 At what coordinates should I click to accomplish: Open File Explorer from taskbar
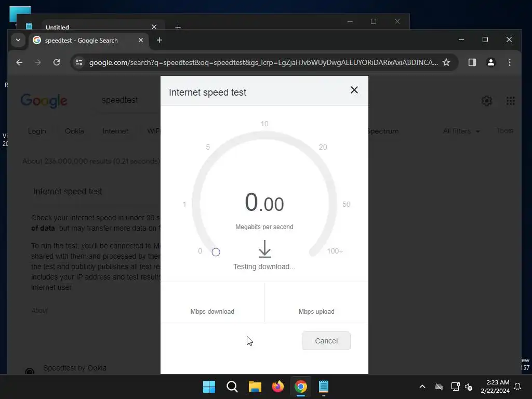click(255, 387)
